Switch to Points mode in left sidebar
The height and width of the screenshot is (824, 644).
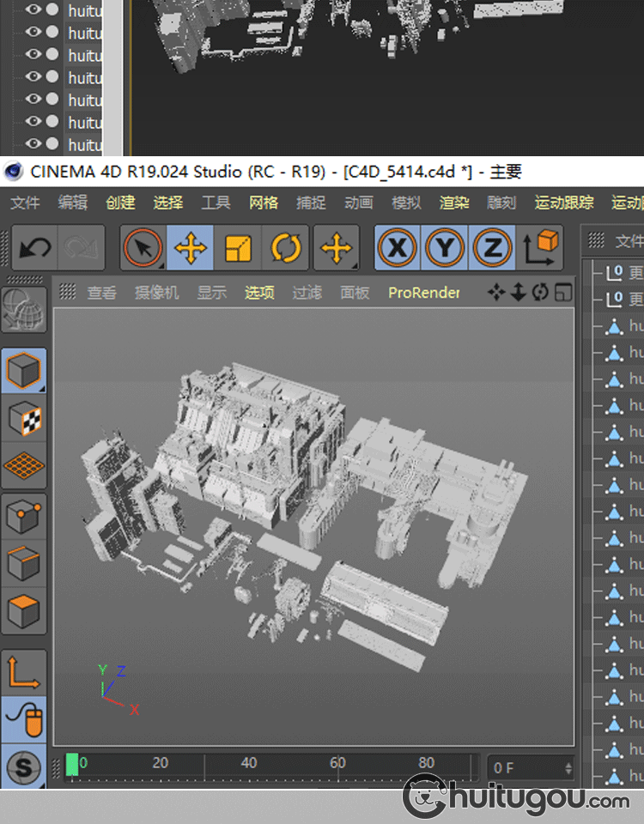click(x=24, y=517)
